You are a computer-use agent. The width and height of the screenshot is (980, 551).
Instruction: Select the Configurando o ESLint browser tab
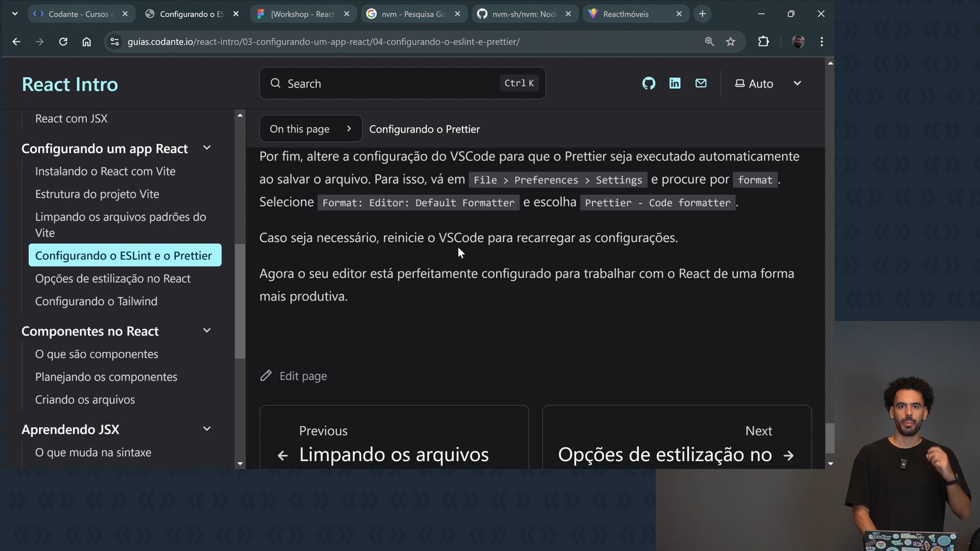(x=192, y=14)
